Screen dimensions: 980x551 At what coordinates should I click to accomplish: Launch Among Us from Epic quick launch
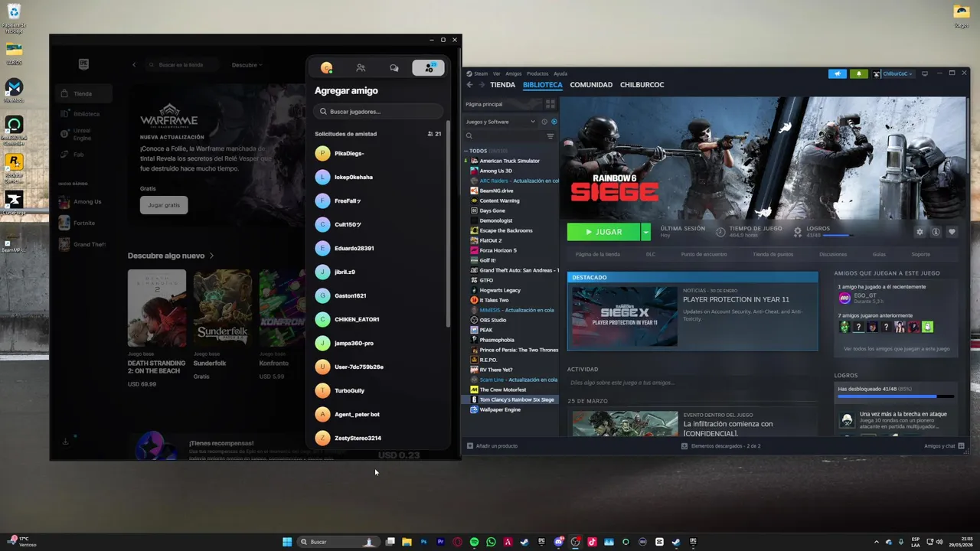coord(83,202)
